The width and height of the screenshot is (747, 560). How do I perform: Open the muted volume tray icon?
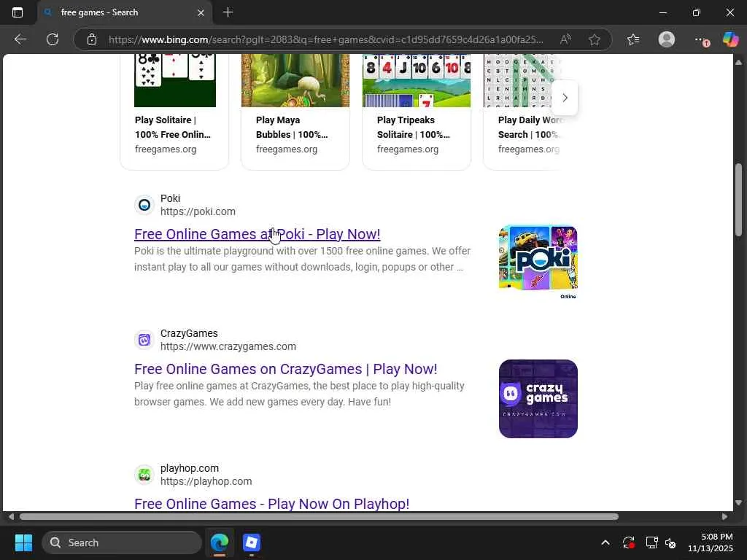[x=671, y=542]
